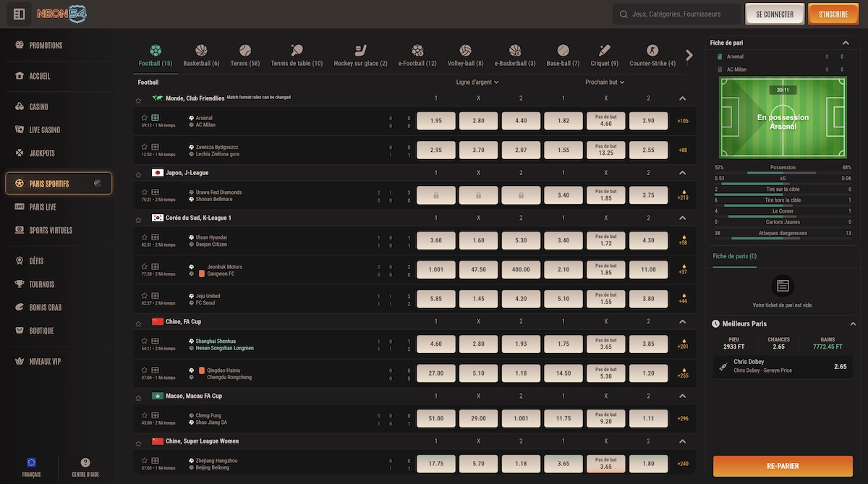This screenshot has height=484, width=868.
Task: Open the Prochain but dropdown
Action: coord(605,82)
